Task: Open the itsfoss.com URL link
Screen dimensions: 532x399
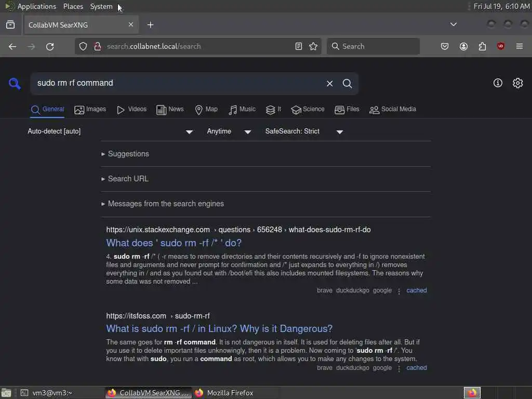Action: coord(158,316)
